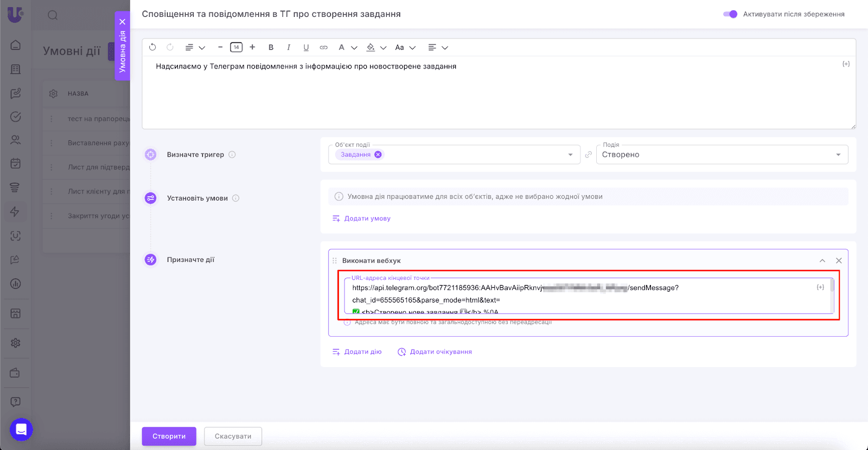868x450 pixels.
Task: Increase font size with plus icon
Action: coord(252,48)
